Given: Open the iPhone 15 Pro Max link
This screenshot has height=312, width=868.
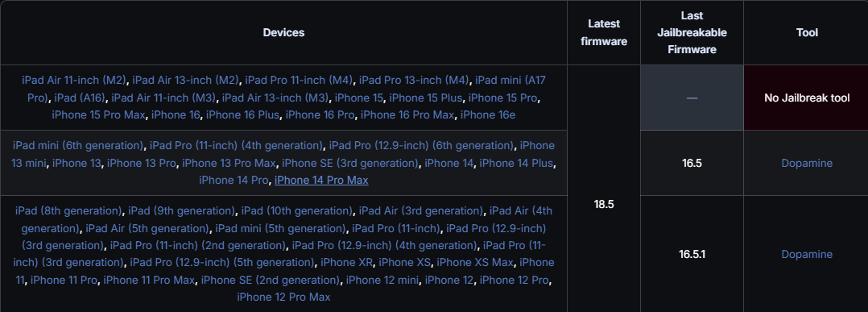Looking at the screenshot, I should (98, 114).
